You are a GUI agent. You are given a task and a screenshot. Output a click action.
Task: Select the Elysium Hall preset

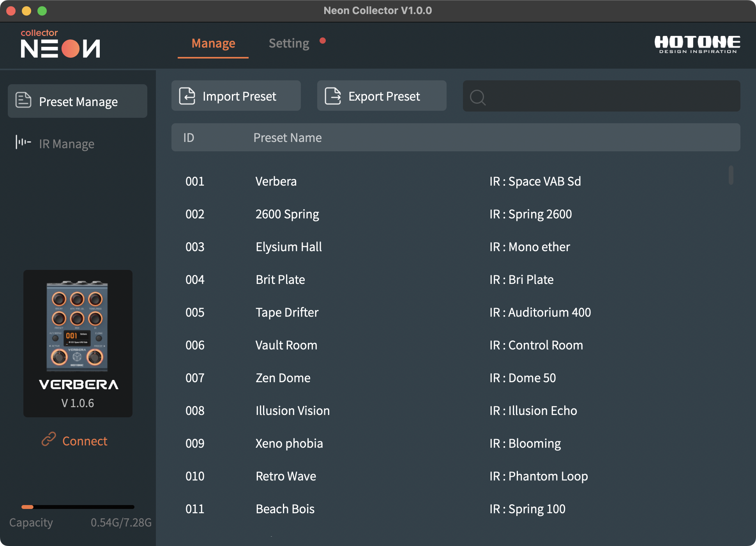(448, 247)
